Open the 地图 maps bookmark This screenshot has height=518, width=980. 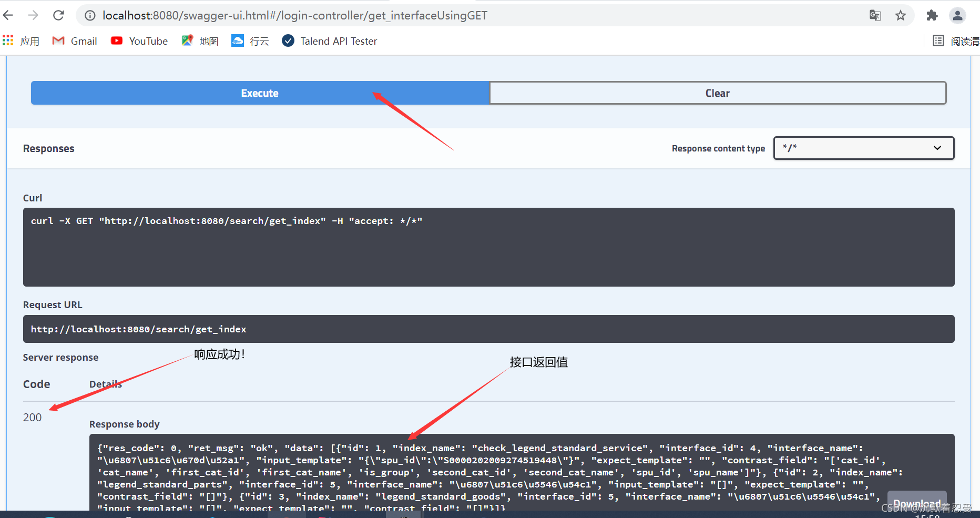[200, 41]
